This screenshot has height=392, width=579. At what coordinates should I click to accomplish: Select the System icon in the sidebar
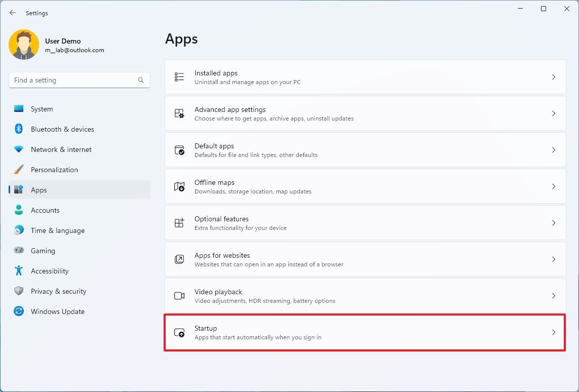[x=19, y=109]
